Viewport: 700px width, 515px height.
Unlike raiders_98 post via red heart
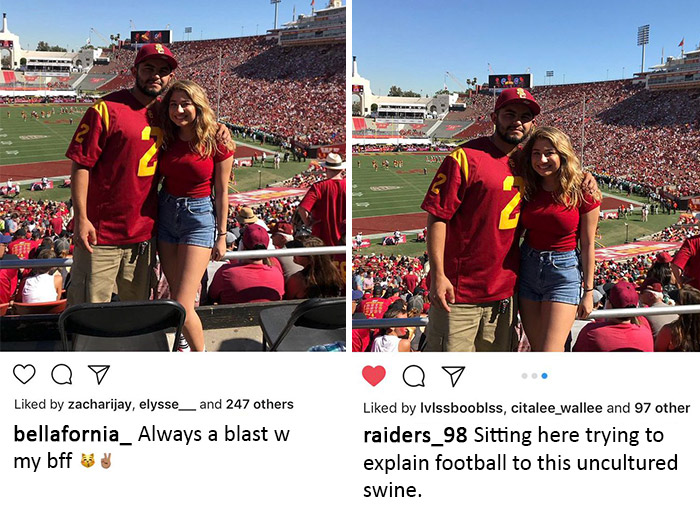click(x=373, y=376)
